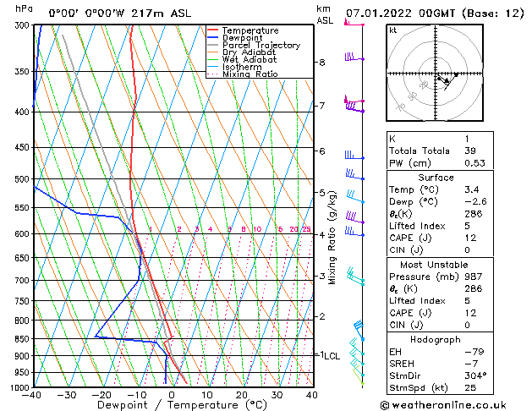Image resolution: width=532 pixels, height=411 pixels.
Task: Click the Surface 'Dewp (°C)' value -2.6
Action: [x=475, y=201]
